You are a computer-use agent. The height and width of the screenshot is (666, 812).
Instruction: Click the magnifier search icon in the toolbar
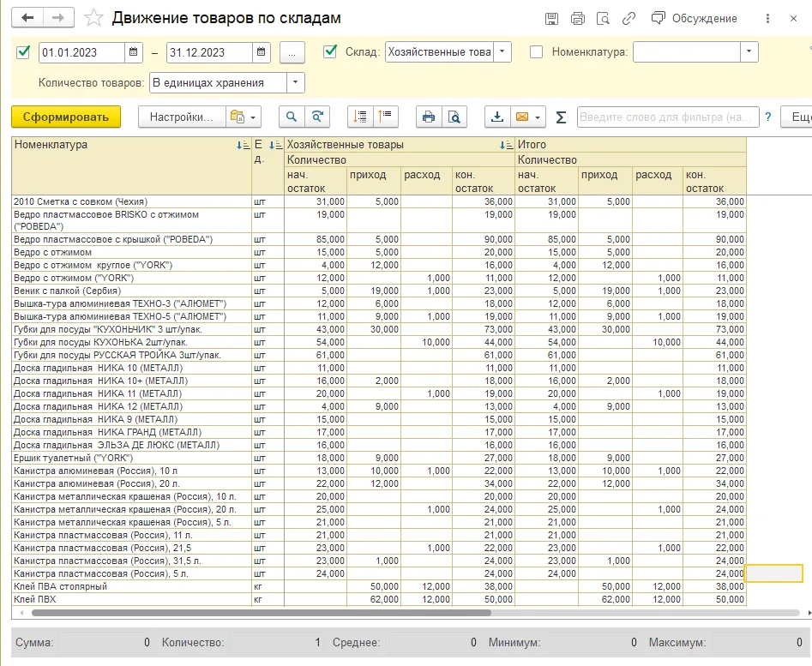click(292, 117)
